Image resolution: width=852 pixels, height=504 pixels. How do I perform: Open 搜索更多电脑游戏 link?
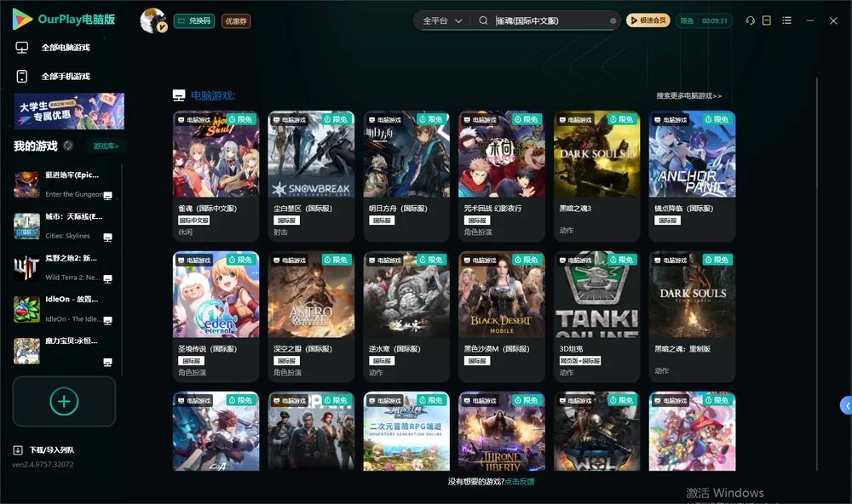(688, 95)
